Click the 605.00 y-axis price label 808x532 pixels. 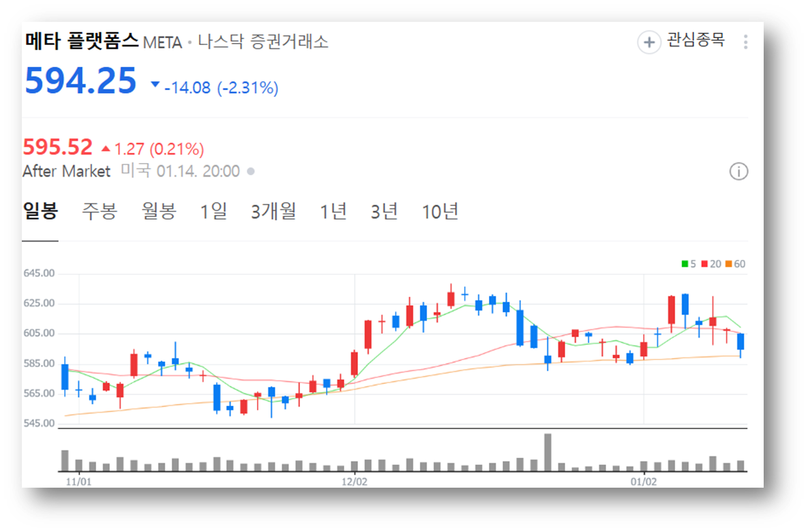[x=39, y=333]
